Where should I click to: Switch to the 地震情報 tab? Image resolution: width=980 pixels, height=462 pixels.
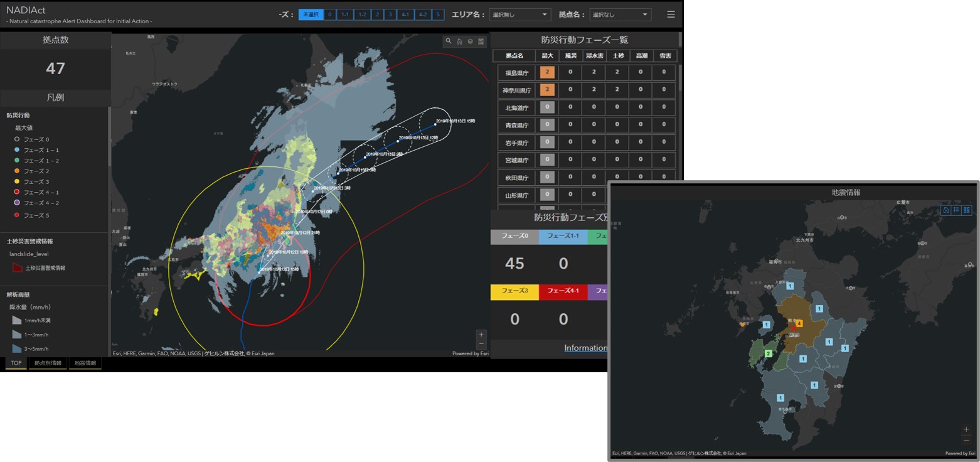[85, 363]
